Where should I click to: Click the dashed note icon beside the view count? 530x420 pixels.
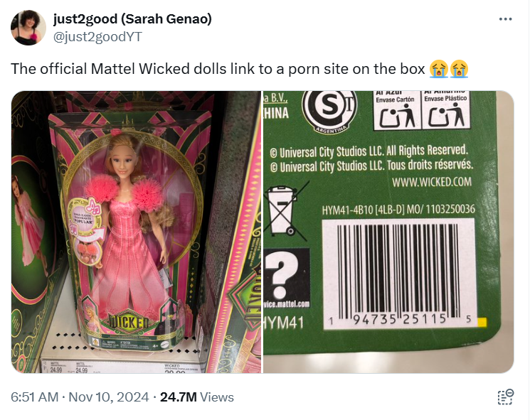[x=505, y=397]
